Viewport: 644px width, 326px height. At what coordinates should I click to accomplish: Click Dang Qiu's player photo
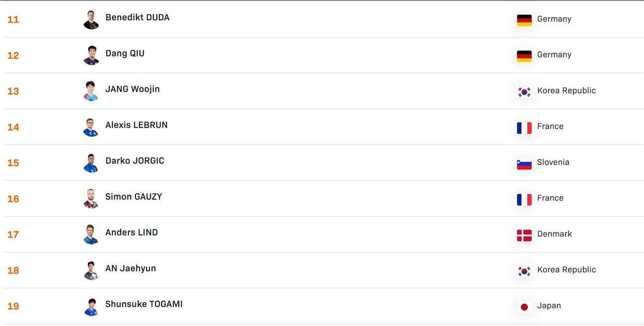pyautogui.click(x=91, y=56)
